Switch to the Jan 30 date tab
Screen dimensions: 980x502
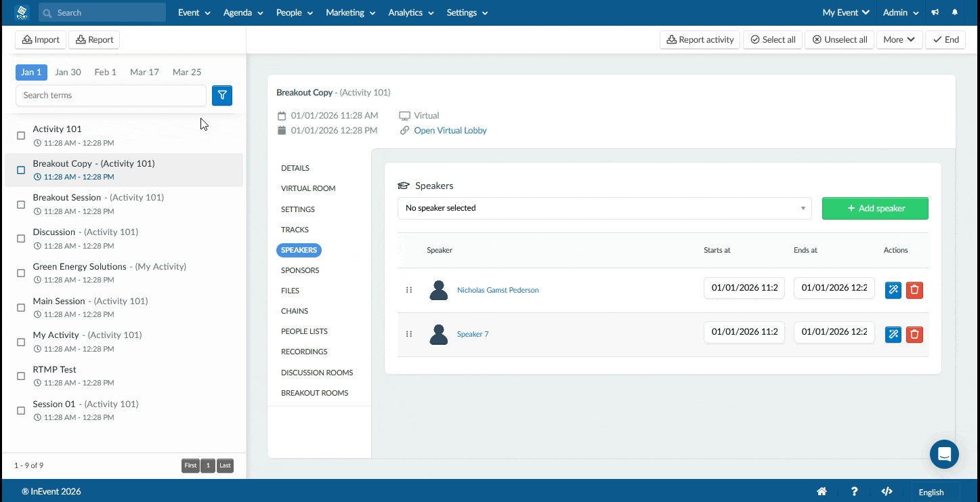click(68, 72)
